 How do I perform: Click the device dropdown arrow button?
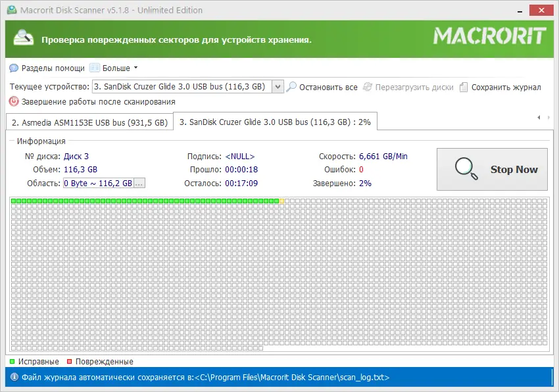pyautogui.click(x=278, y=87)
